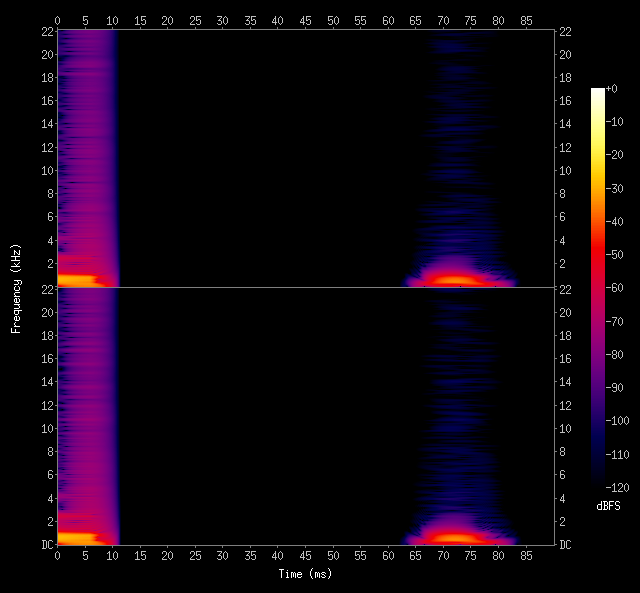640x593 pixels.
Task: Select the orange band of the dBFS color bar
Action: pos(597,206)
